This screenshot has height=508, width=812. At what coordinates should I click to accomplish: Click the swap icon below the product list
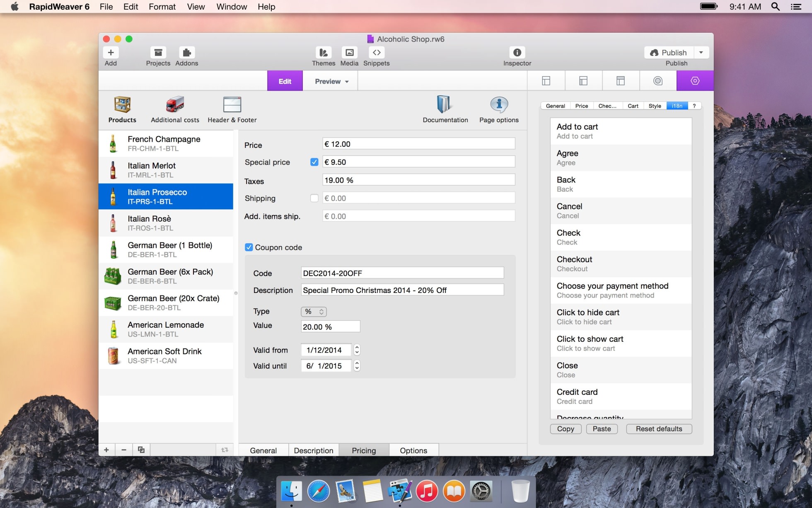225,450
